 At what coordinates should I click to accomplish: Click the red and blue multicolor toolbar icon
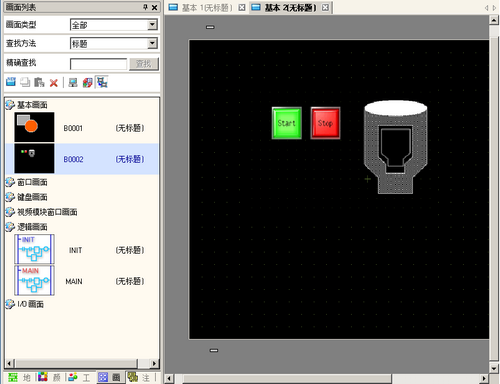coord(87,82)
